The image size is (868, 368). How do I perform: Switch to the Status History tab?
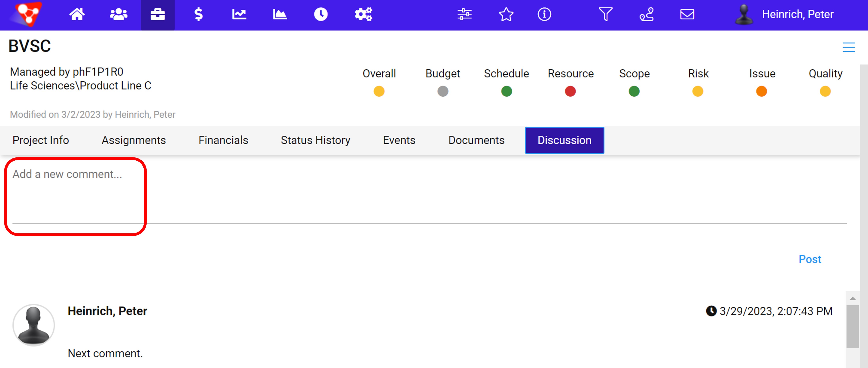click(315, 140)
